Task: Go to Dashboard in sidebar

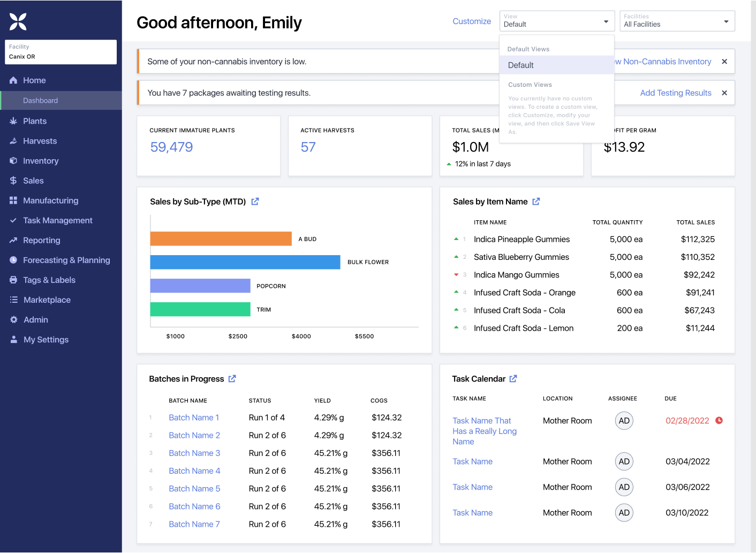Action: point(41,101)
